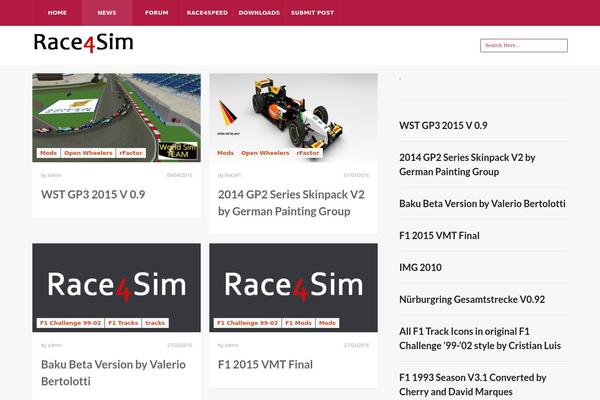Click post date on GP2 Skinpack card
600x400 pixels.
(x=356, y=175)
